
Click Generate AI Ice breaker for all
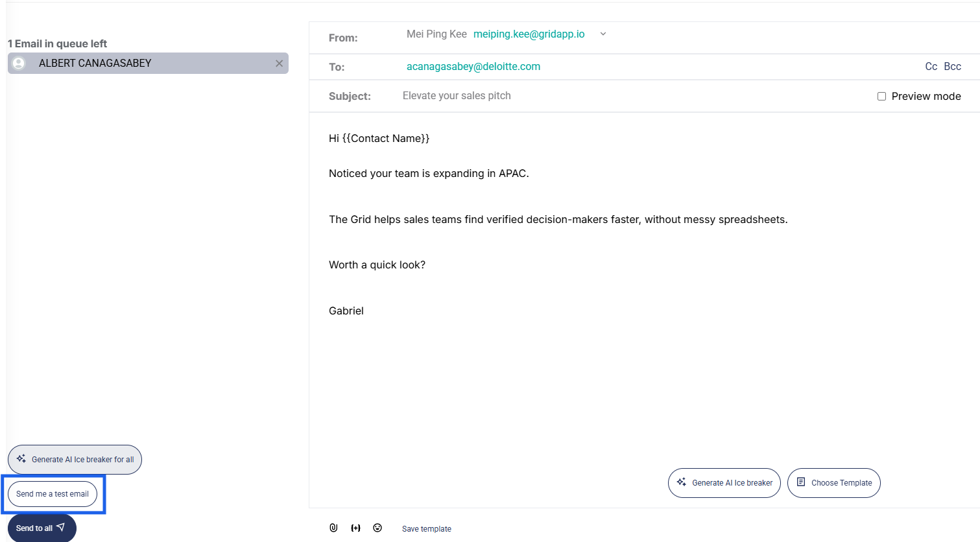click(x=75, y=460)
